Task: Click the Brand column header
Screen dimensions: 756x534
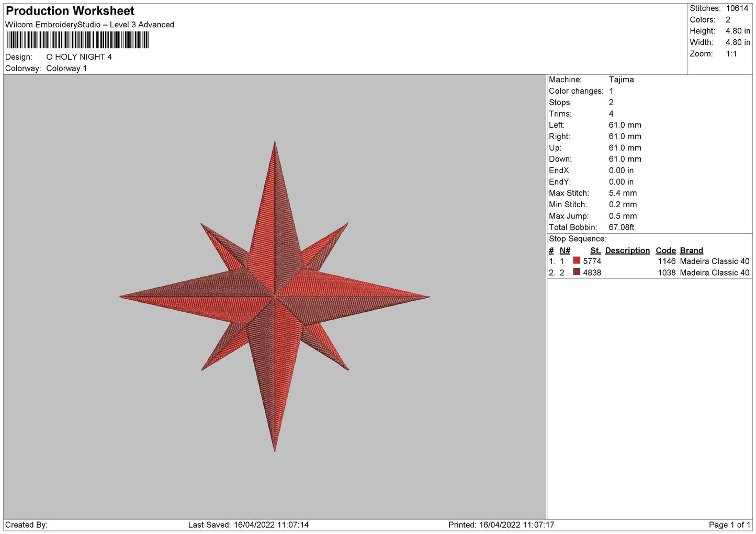Action: 691,251
